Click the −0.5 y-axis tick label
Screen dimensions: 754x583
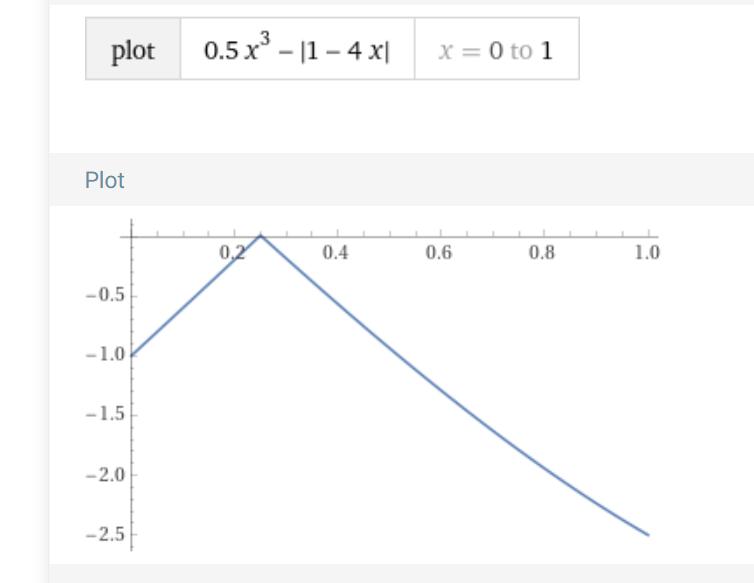(104, 296)
